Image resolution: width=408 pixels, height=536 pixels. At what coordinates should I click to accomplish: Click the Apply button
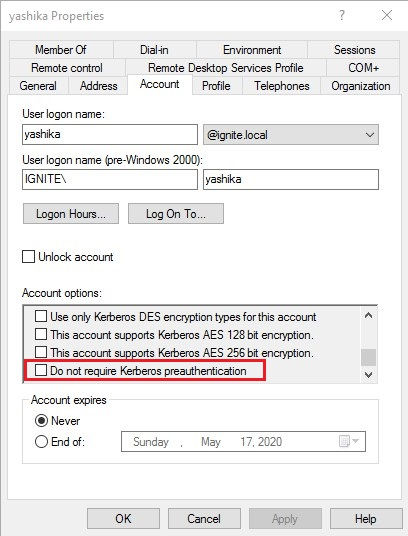[x=285, y=519]
